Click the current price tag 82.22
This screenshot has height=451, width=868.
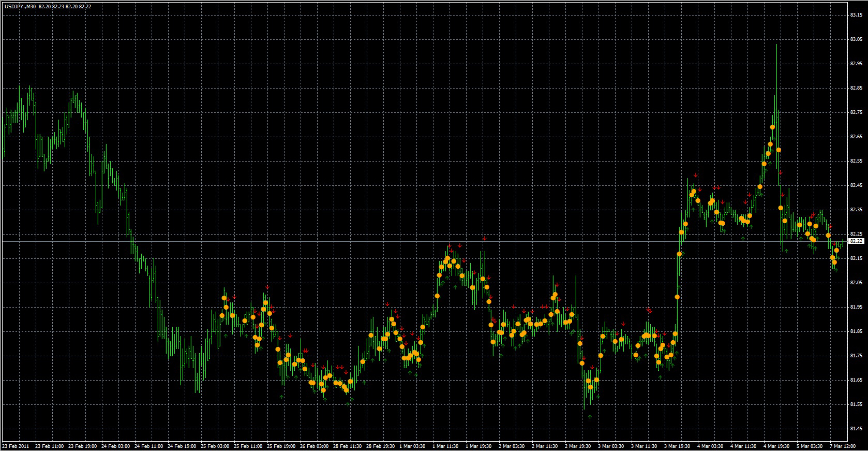tap(857, 241)
